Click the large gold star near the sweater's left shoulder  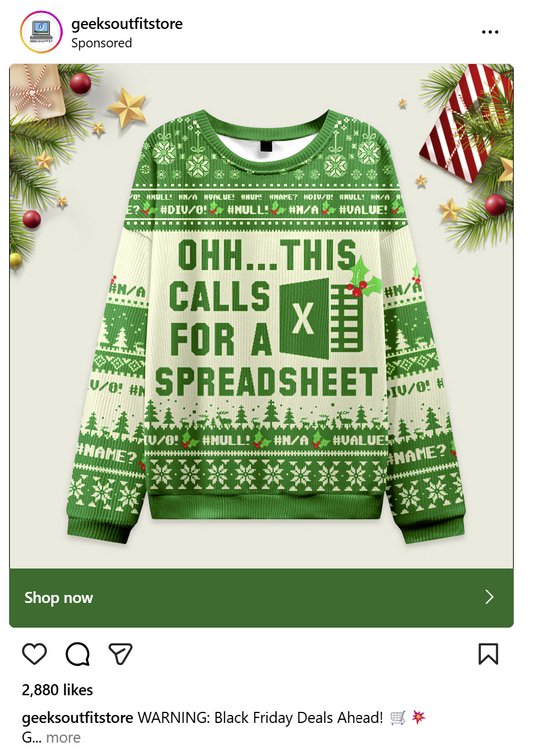click(127, 107)
